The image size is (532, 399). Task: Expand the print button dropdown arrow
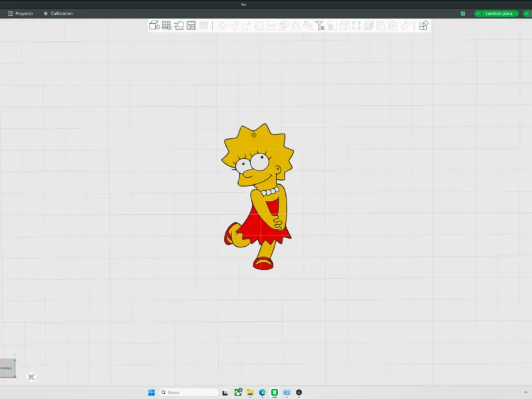(x=526, y=13)
